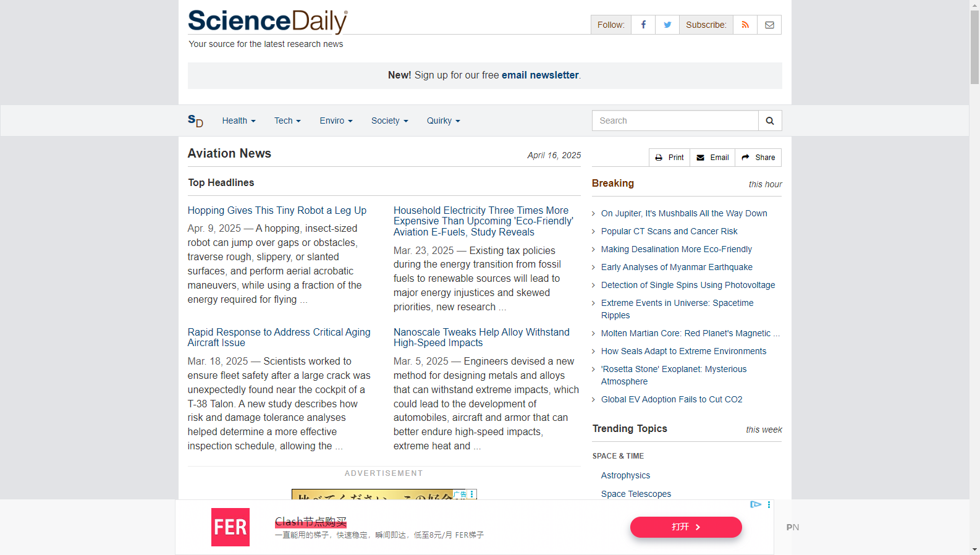Open the Quirky menu
This screenshot has height=555, width=980.
pyautogui.click(x=443, y=121)
